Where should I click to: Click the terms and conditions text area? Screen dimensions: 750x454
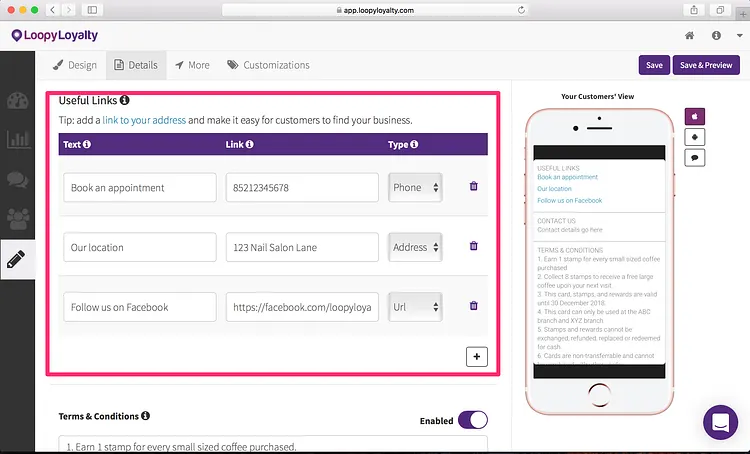273,444
